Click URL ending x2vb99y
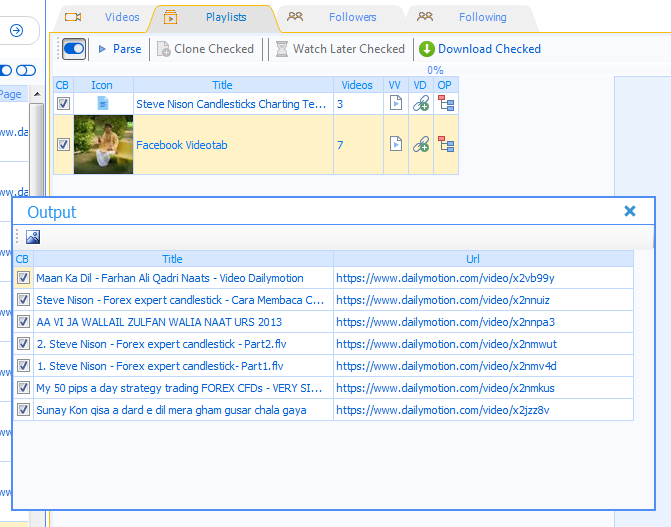The image size is (671, 527). tap(445, 278)
